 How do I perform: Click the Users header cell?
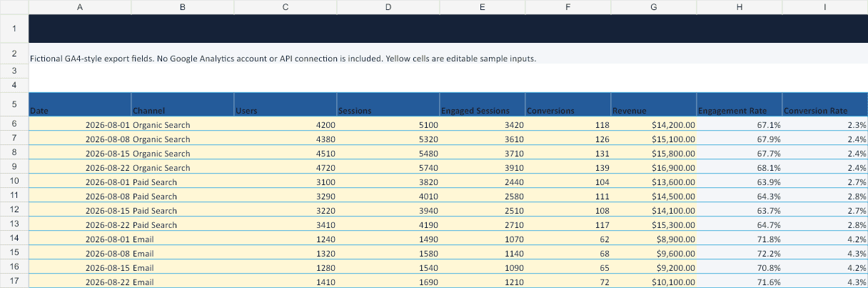point(286,104)
